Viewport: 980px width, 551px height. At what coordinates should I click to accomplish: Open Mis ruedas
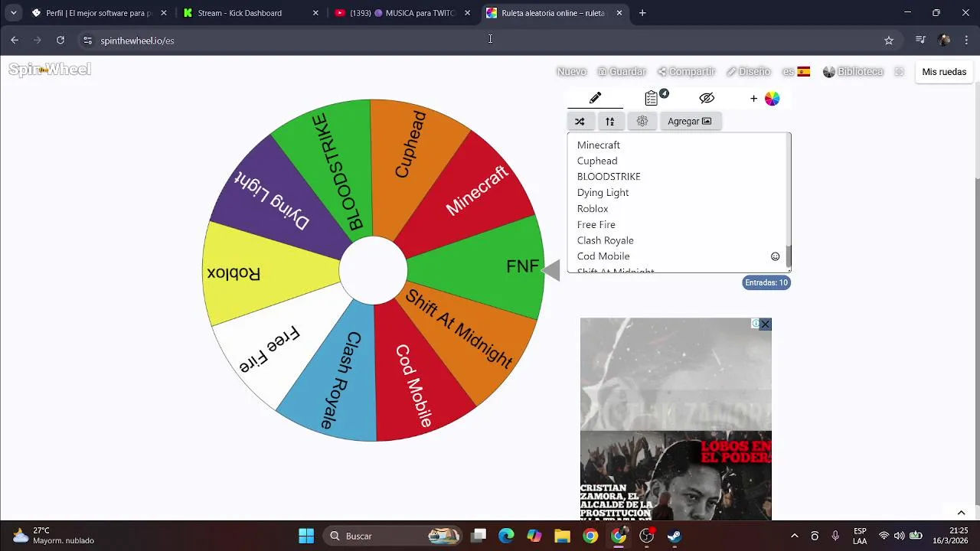(944, 71)
